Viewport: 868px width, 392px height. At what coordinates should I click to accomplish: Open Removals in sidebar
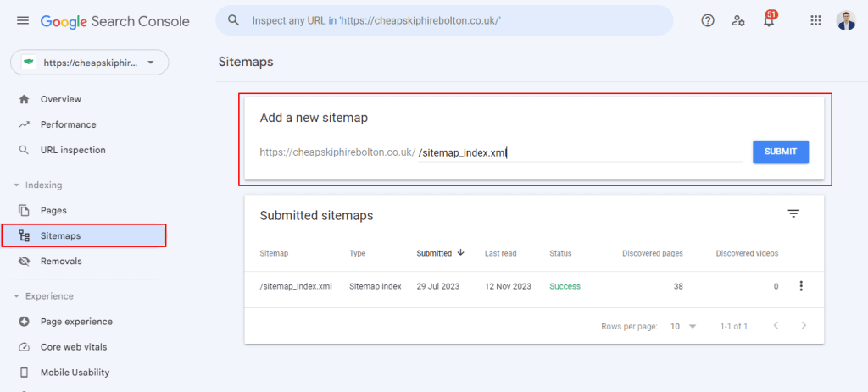[61, 261]
